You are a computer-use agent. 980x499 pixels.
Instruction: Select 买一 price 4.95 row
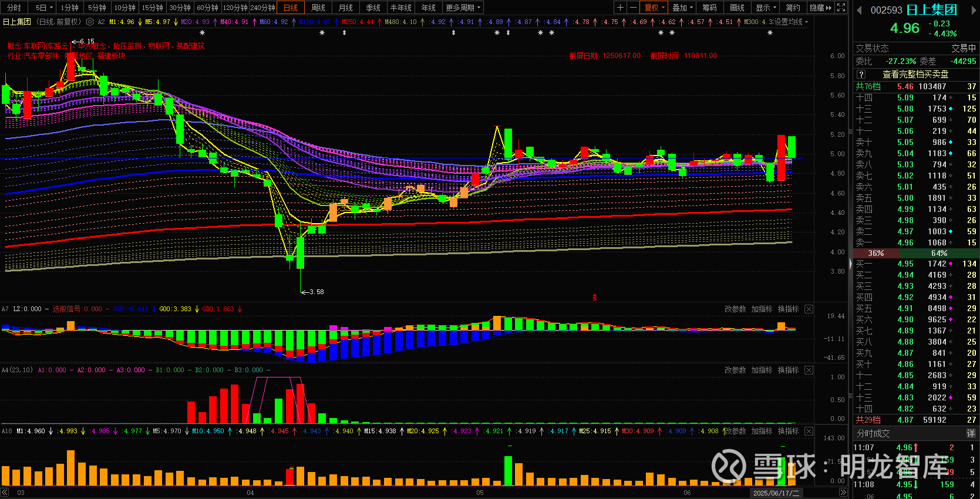(x=916, y=264)
